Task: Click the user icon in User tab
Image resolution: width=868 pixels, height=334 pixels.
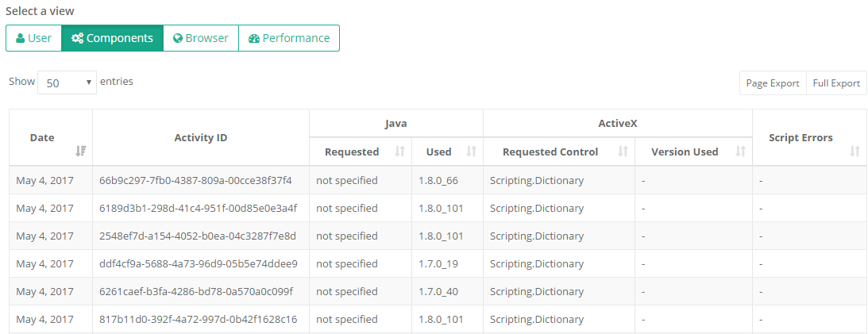Action: 20,38
